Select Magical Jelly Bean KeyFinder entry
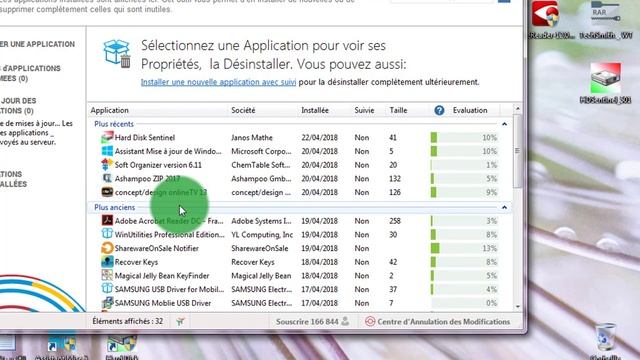 [162, 276]
